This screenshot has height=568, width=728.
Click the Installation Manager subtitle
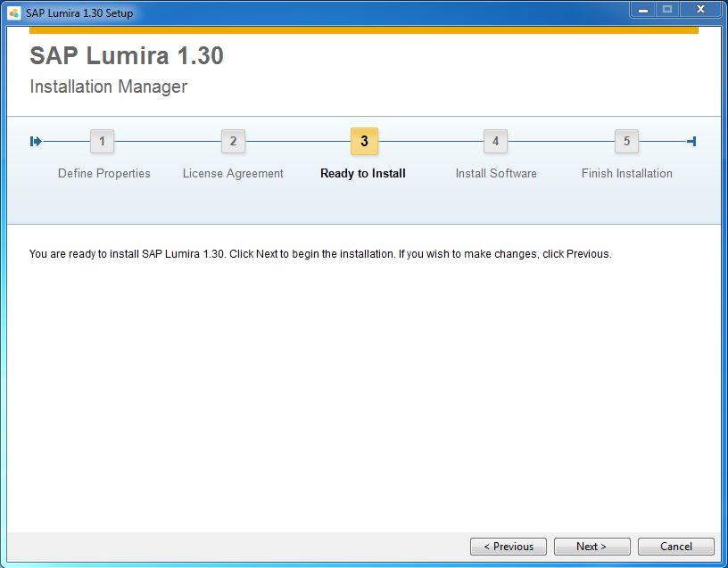[109, 86]
